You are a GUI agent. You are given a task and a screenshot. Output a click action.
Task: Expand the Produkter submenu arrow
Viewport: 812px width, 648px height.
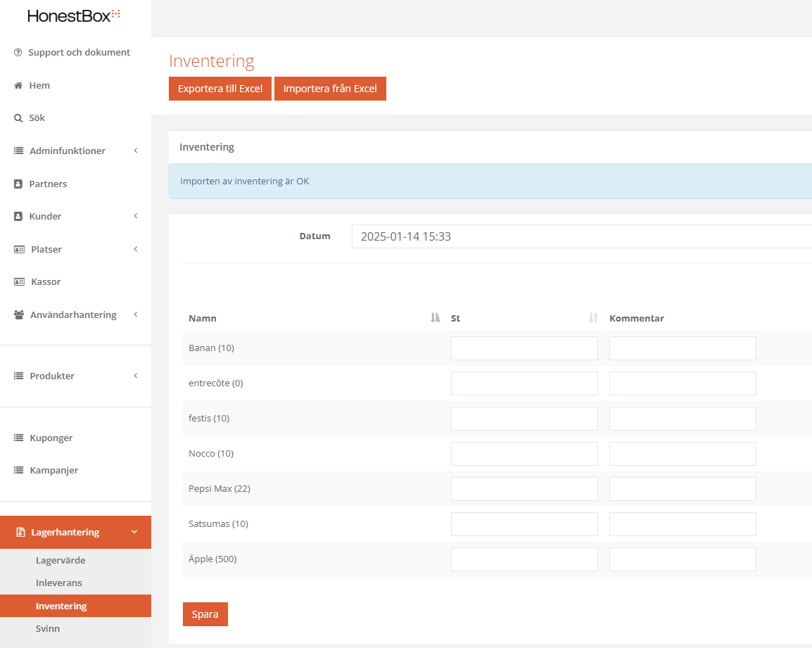[135, 376]
